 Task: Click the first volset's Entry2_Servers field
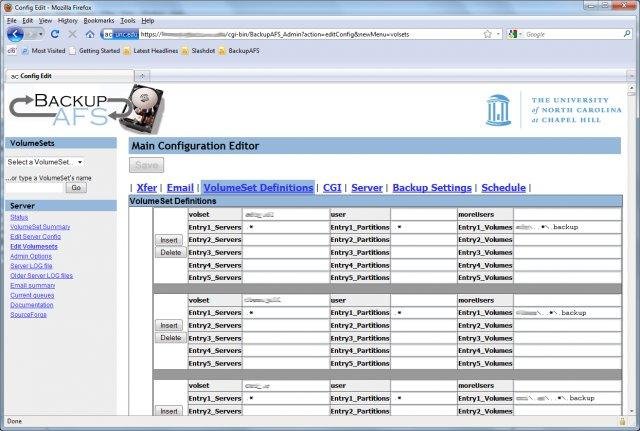pos(286,240)
